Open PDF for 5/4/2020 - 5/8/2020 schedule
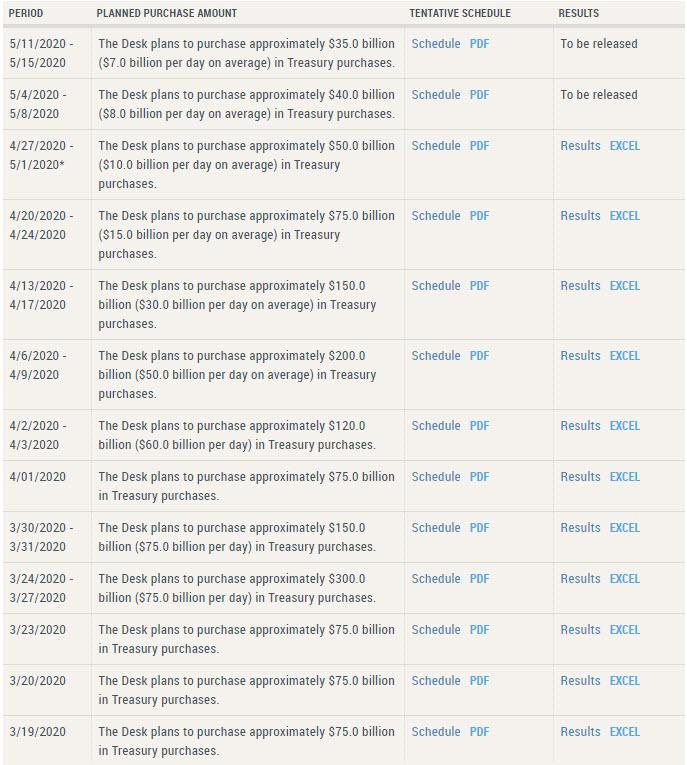 coord(479,95)
